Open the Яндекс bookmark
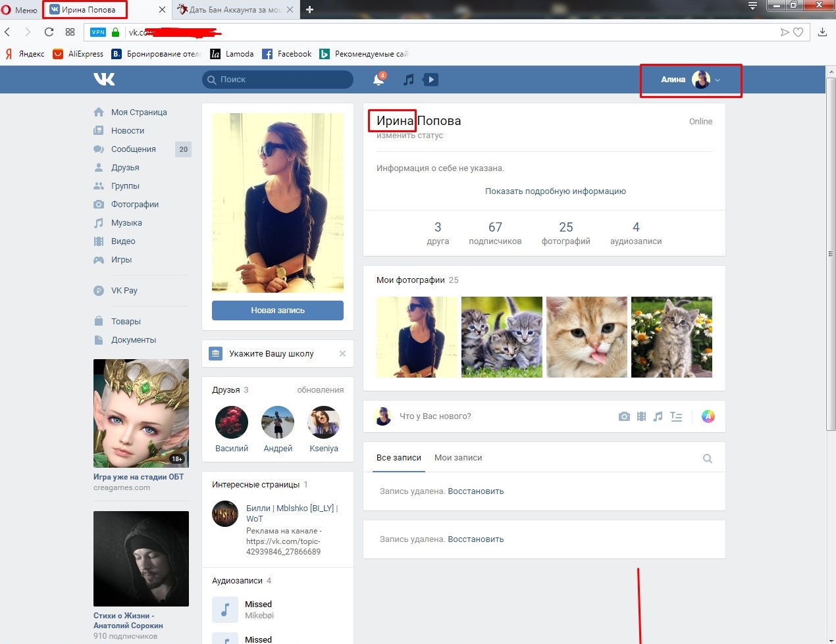Viewport: 836px width, 644px height. pyautogui.click(x=25, y=54)
